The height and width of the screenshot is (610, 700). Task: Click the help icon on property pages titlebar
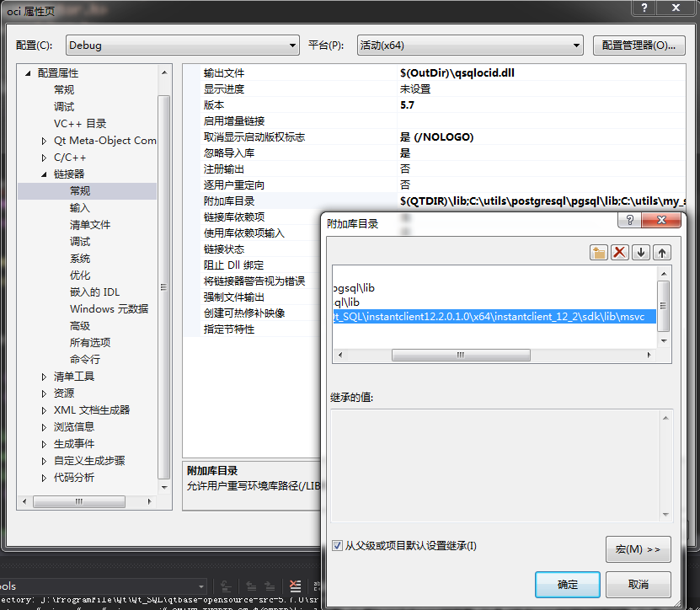[643, 8]
